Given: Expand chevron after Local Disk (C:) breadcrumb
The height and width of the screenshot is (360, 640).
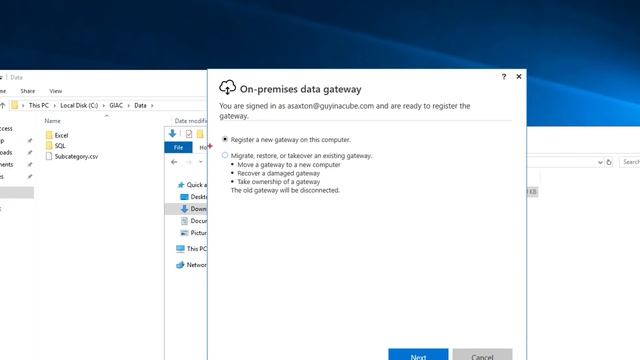Looking at the screenshot, I should (104, 106).
